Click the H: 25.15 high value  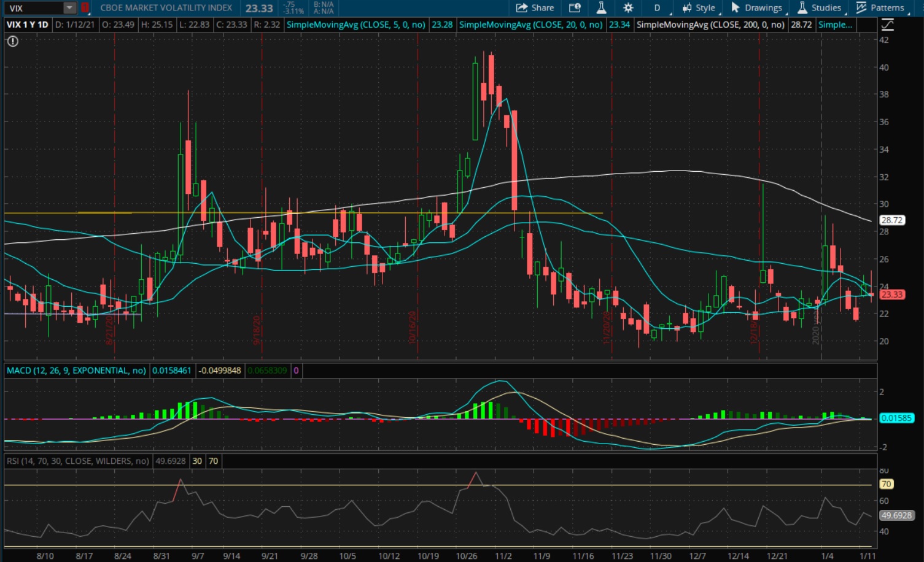click(157, 25)
